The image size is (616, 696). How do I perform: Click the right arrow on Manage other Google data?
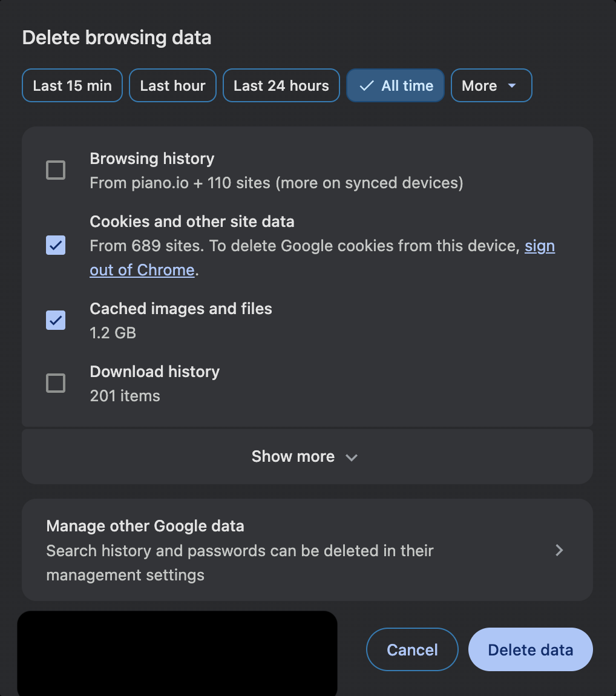click(559, 550)
